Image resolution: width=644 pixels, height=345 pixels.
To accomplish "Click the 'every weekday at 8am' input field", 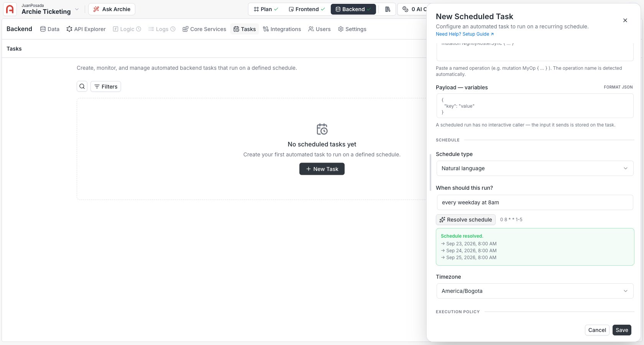I will [x=535, y=202].
